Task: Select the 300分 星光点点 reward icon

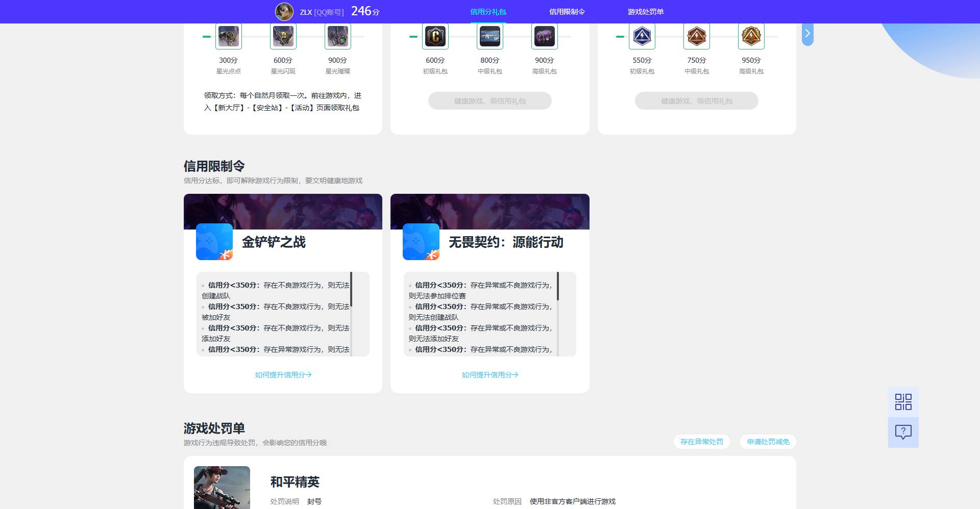Action: click(229, 36)
